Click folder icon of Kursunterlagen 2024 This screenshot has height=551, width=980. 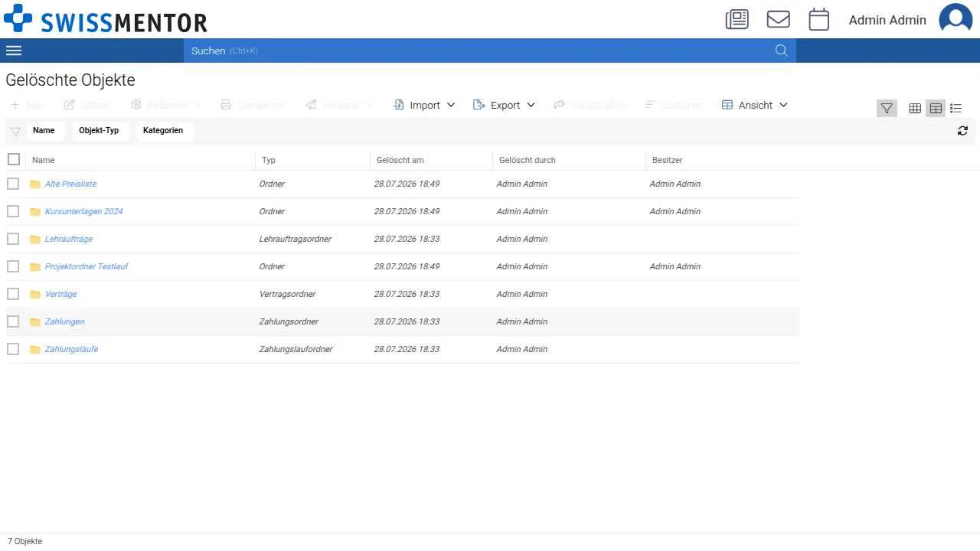35,212
